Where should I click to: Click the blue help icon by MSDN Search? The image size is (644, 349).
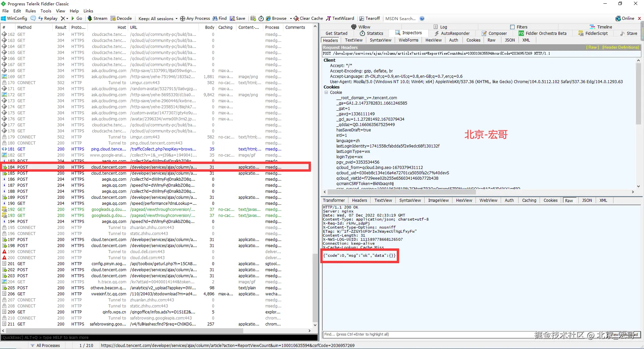tap(422, 18)
